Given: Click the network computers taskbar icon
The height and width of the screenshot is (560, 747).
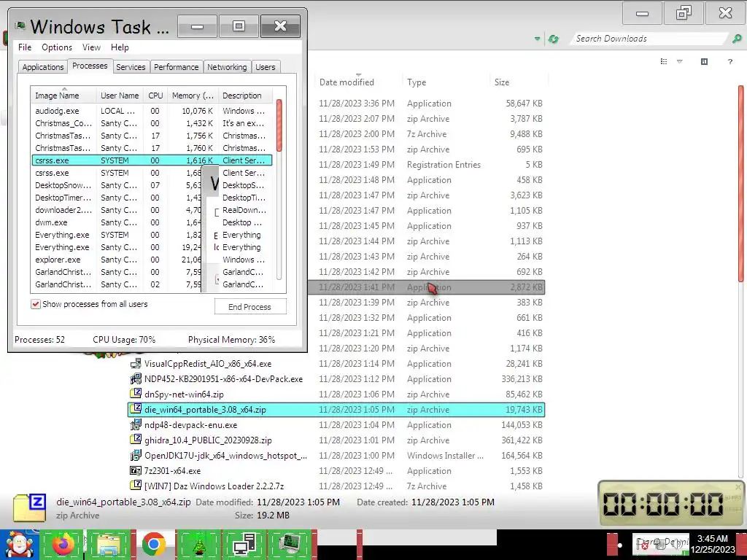Looking at the screenshot, I should click(x=245, y=545).
